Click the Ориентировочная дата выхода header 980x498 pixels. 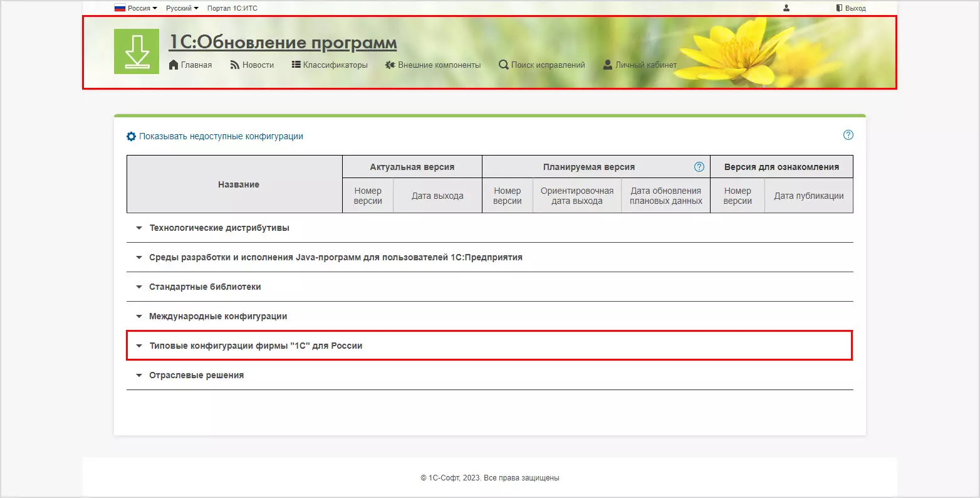click(x=577, y=196)
